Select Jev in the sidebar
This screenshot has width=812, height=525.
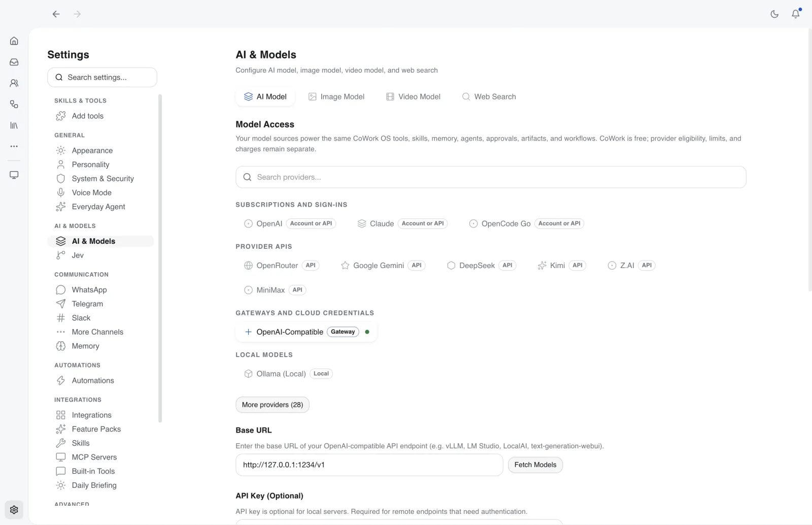(x=100, y=255)
